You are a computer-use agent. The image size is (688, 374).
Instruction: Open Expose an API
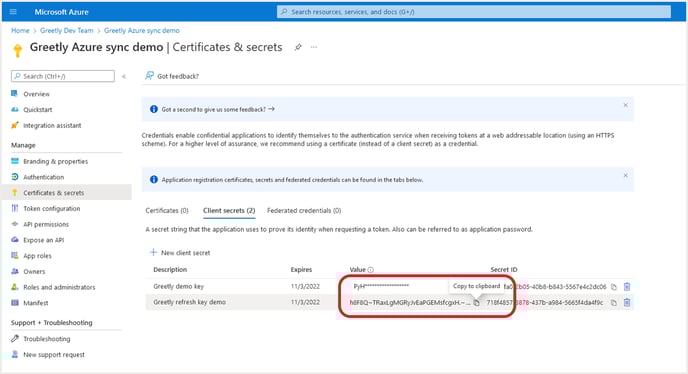pyautogui.click(x=43, y=240)
